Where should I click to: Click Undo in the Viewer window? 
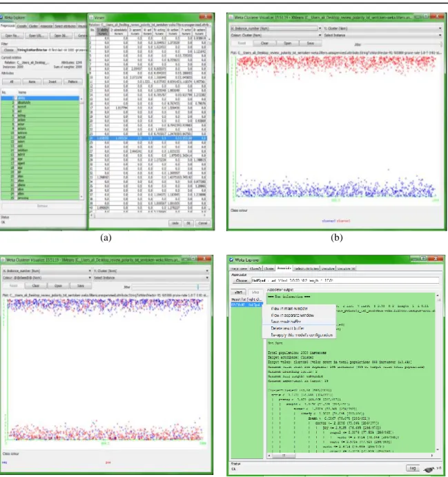(x=175, y=223)
